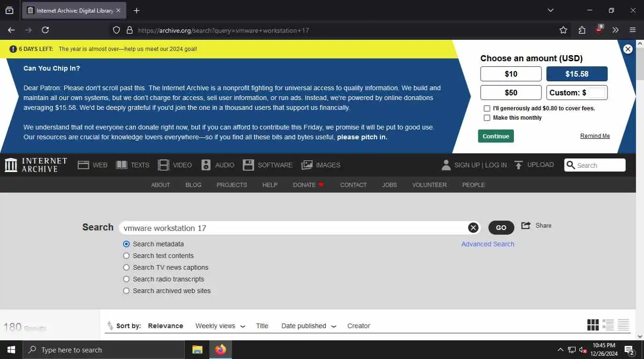
Task: Reload the page in Firefox
Action: pos(45,30)
